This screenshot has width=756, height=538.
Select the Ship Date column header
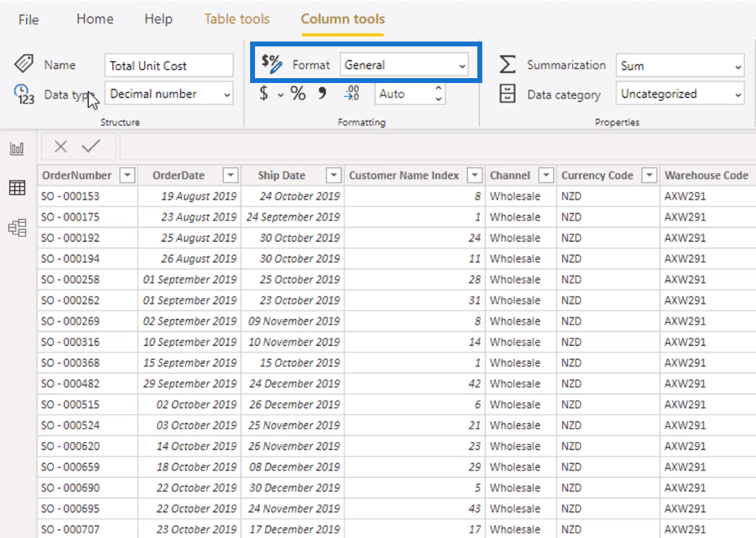282,175
